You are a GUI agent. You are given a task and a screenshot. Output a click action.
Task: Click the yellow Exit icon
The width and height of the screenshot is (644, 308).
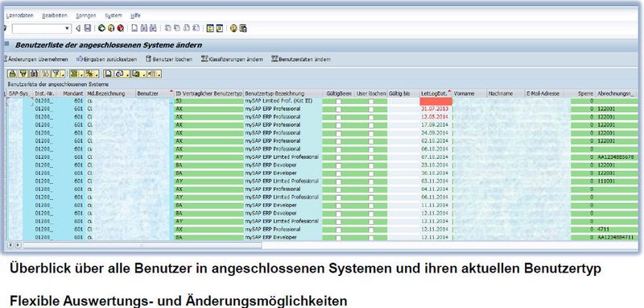tap(111, 28)
